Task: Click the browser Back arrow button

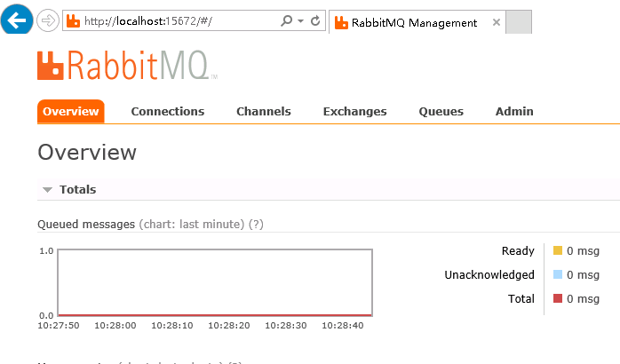Action: [x=17, y=20]
